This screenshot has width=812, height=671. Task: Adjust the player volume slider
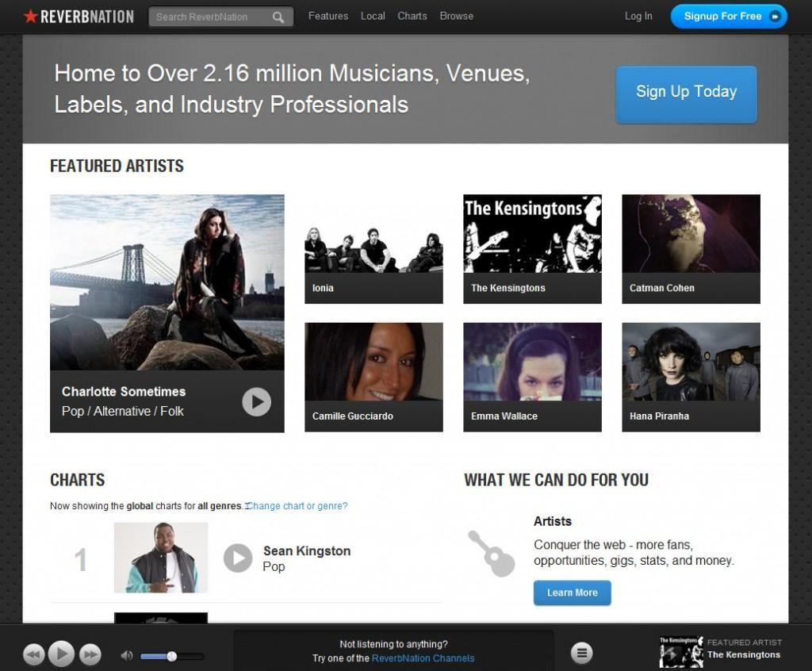(x=172, y=657)
